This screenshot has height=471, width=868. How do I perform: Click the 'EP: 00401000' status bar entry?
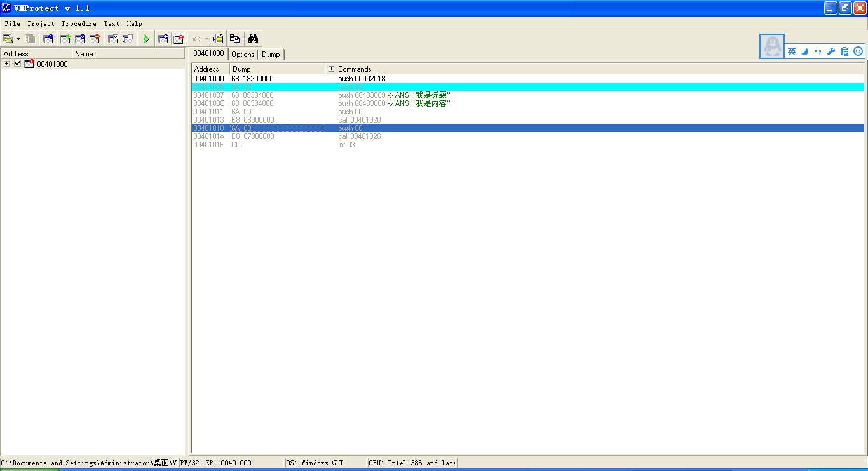(244, 463)
